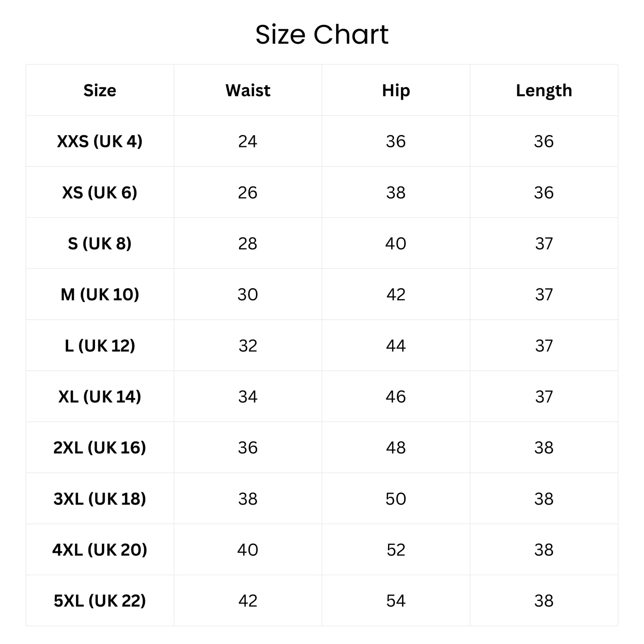The image size is (644, 644).
Task: Select the Waist column header
Action: (x=248, y=90)
